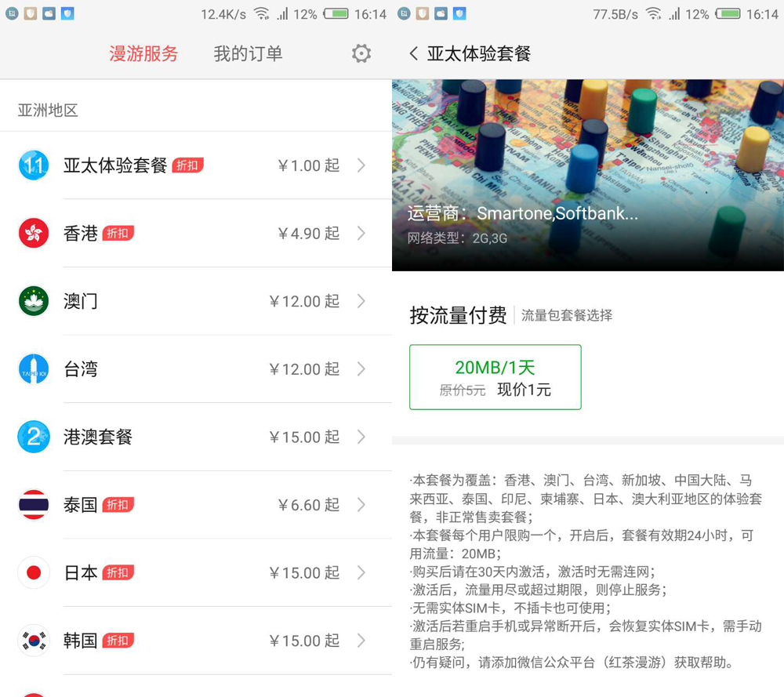Tap the Japan flag icon

click(x=34, y=572)
